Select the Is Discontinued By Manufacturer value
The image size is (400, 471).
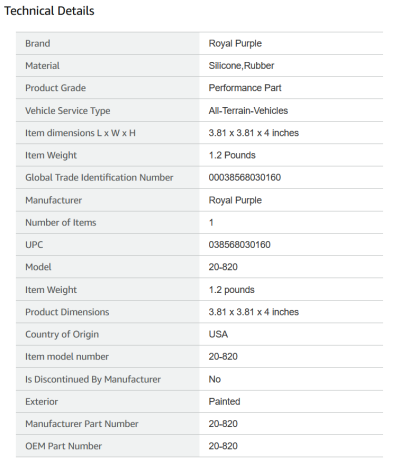pos(215,379)
